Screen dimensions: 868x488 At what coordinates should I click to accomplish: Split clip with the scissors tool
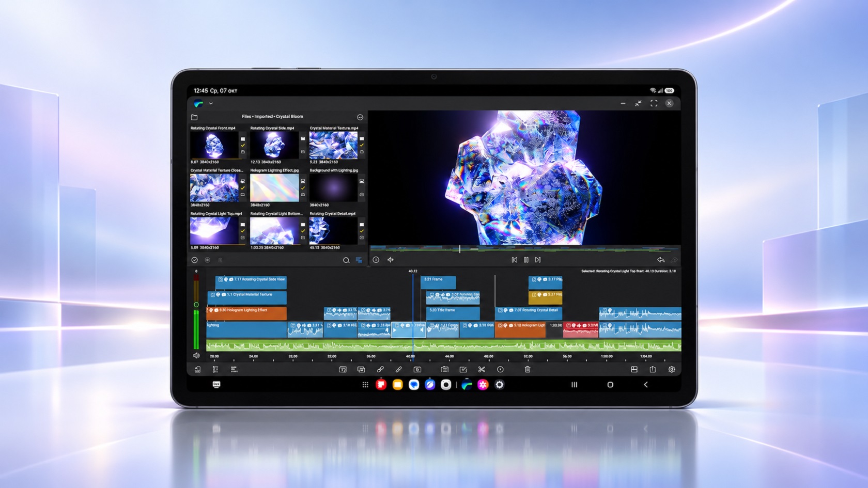(x=482, y=369)
